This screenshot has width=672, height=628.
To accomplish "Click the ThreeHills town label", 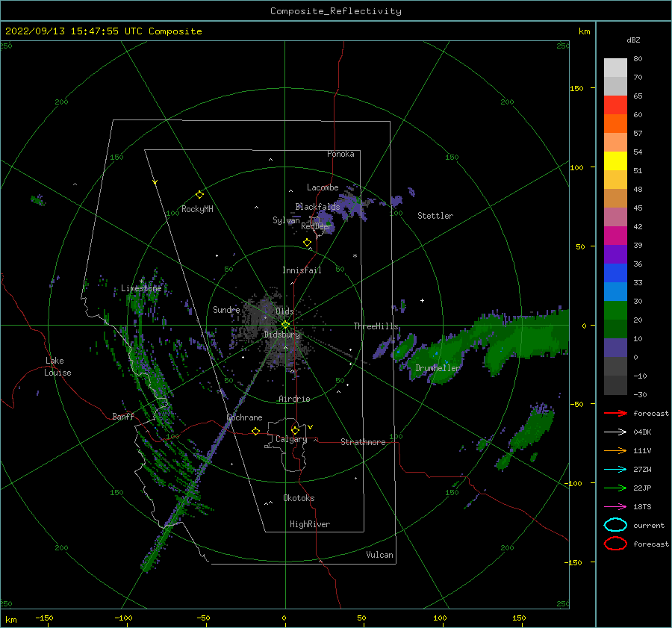I will tap(376, 326).
